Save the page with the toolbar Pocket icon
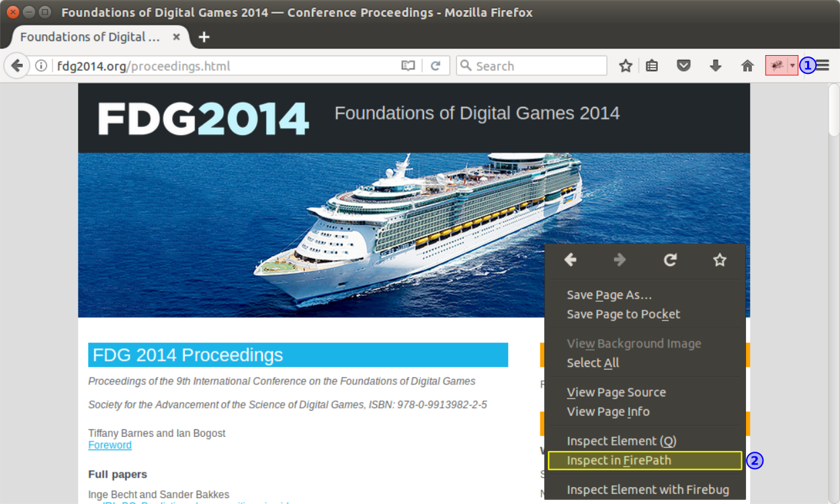 [x=683, y=66]
